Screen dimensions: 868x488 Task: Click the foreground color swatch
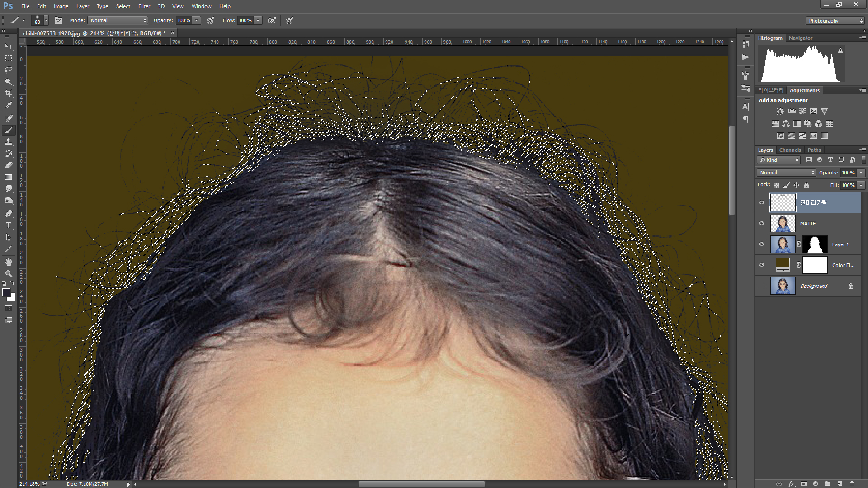6,292
